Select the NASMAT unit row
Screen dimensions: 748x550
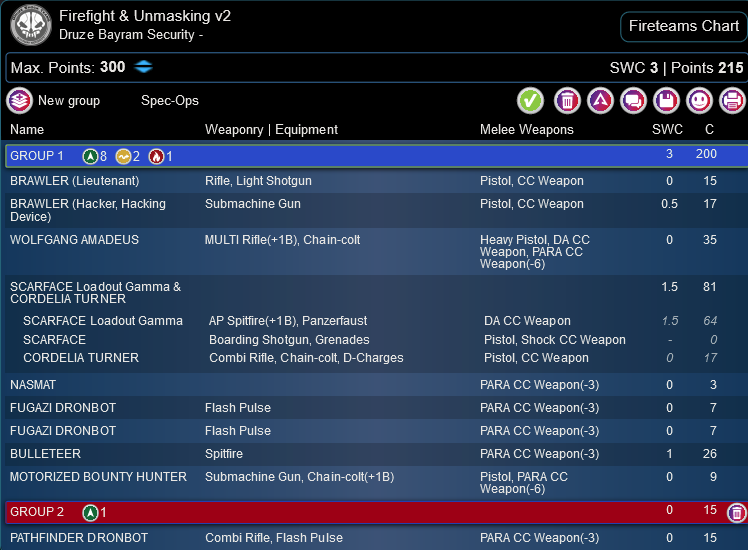coord(376,385)
